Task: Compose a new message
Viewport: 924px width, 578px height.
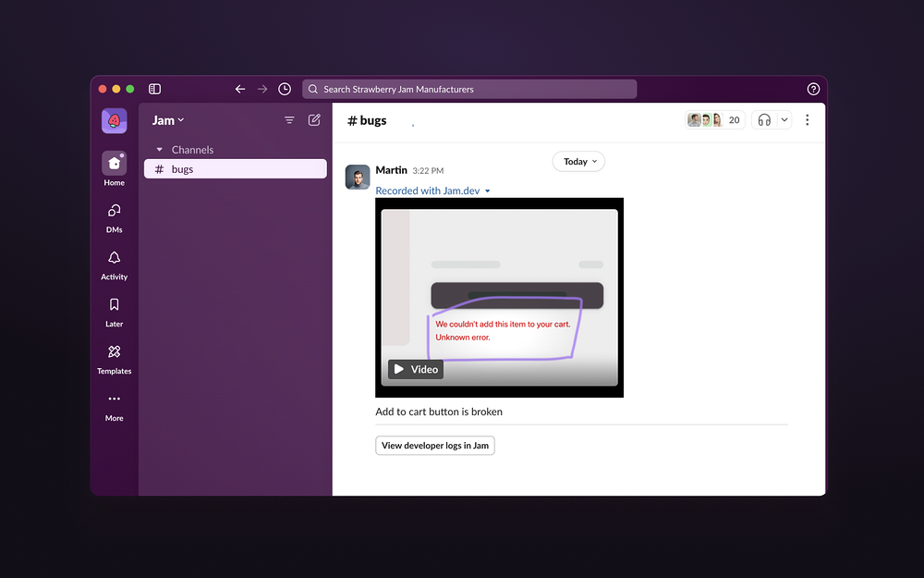Action: (x=315, y=120)
